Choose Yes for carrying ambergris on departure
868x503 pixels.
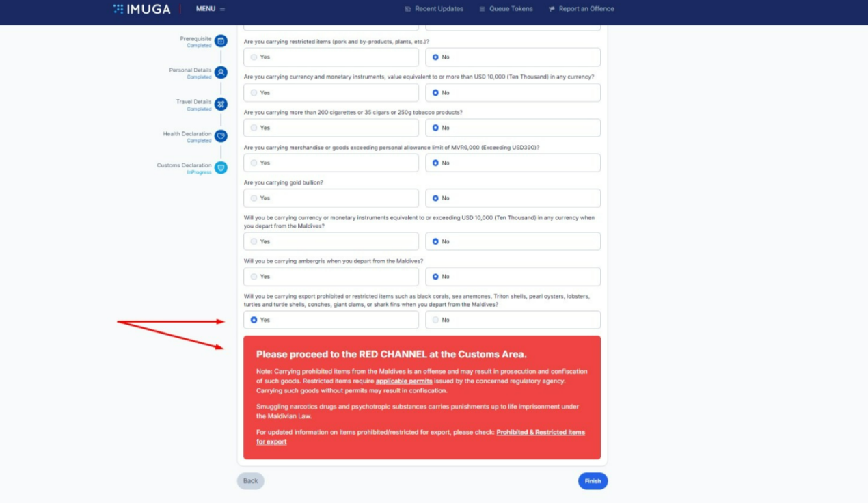[331, 277]
